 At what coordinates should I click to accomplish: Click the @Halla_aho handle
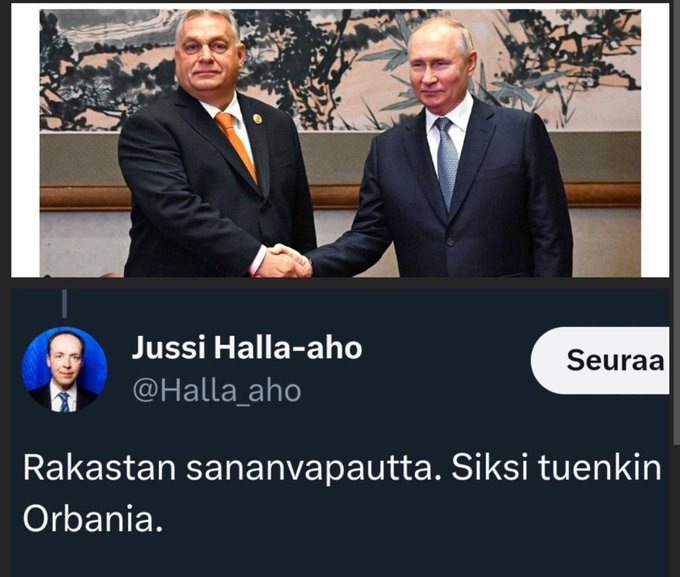[x=216, y=391]
